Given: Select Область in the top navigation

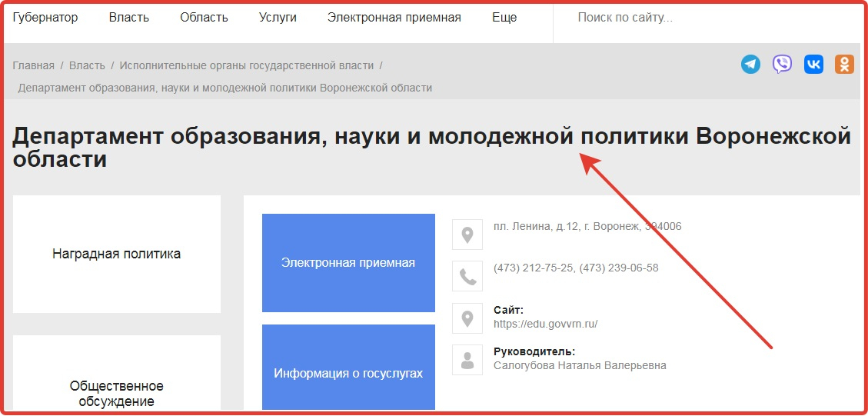Looking at the screenshot, I should [204, 18].
